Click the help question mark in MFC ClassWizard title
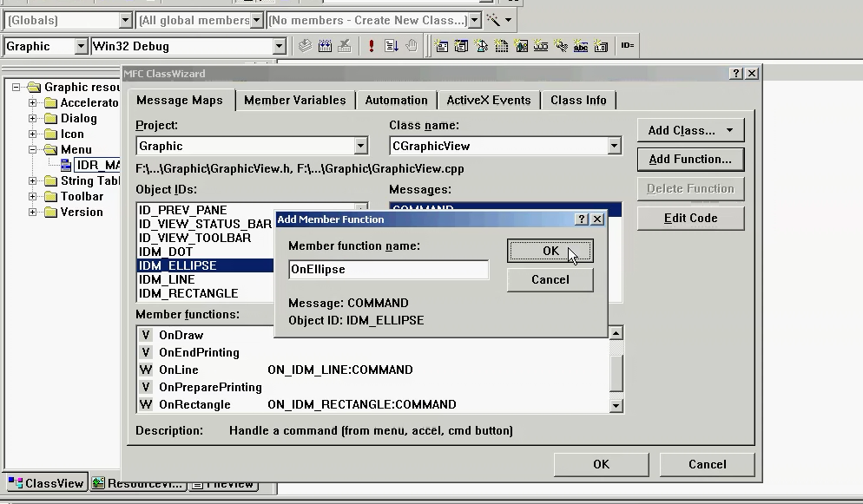The height and width of the screenshot is (504, 863). [x=736, y=73]
